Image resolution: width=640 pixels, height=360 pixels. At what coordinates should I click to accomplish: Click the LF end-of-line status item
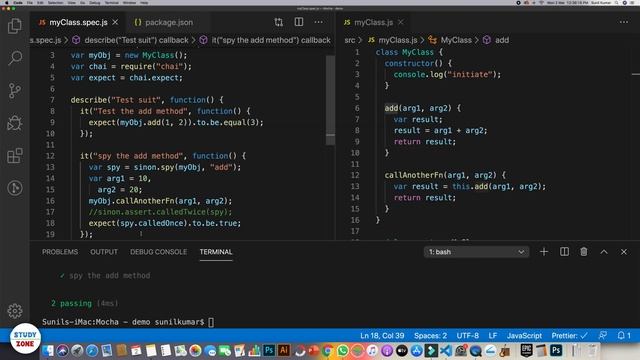coord(493,336)
